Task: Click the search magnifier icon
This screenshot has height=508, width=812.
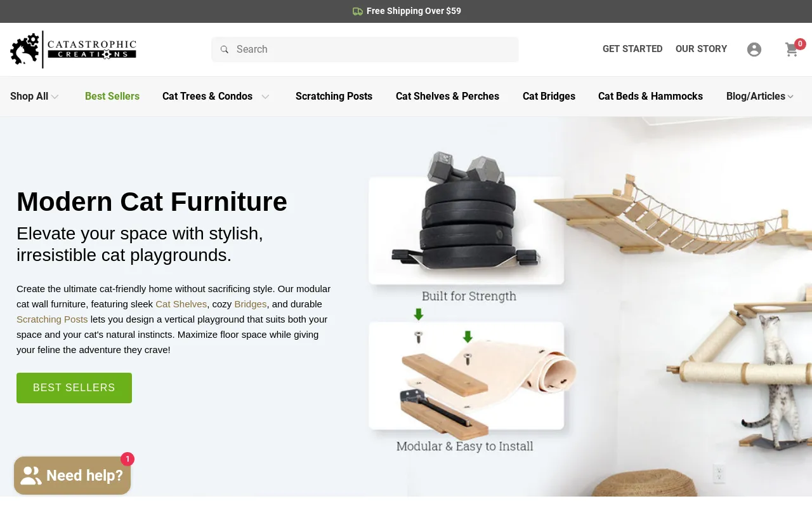Action: 224,50
